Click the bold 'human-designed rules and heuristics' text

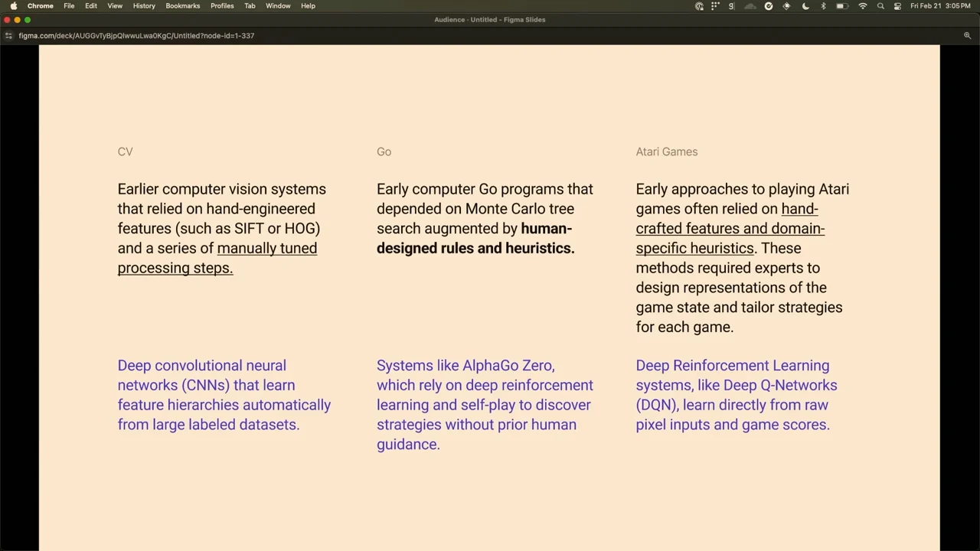[475, 238]
